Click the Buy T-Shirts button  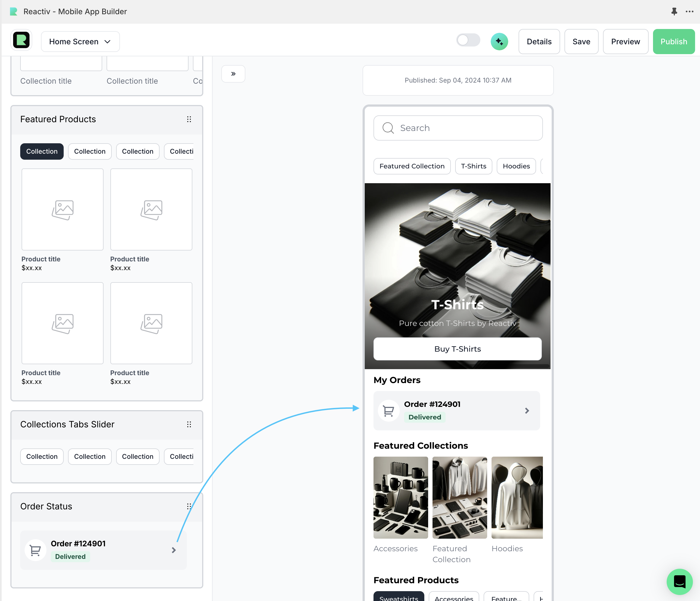(x=457, y=349)
